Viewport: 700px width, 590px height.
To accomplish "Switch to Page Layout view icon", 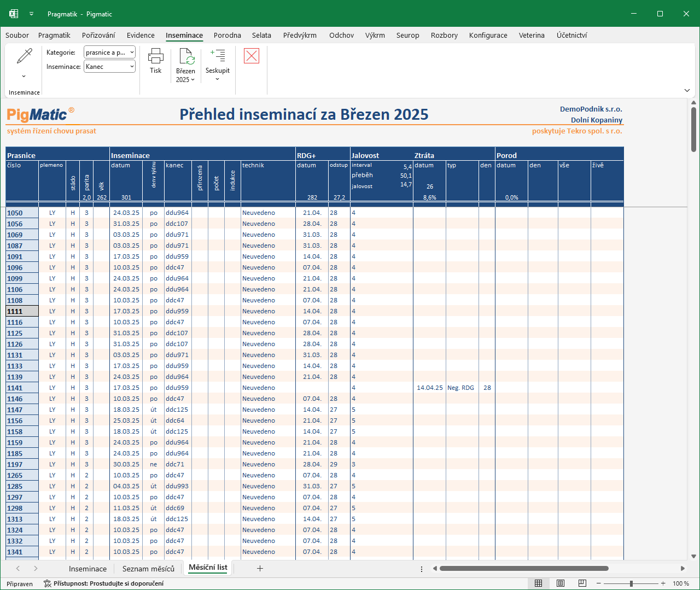I will (561, 583).
